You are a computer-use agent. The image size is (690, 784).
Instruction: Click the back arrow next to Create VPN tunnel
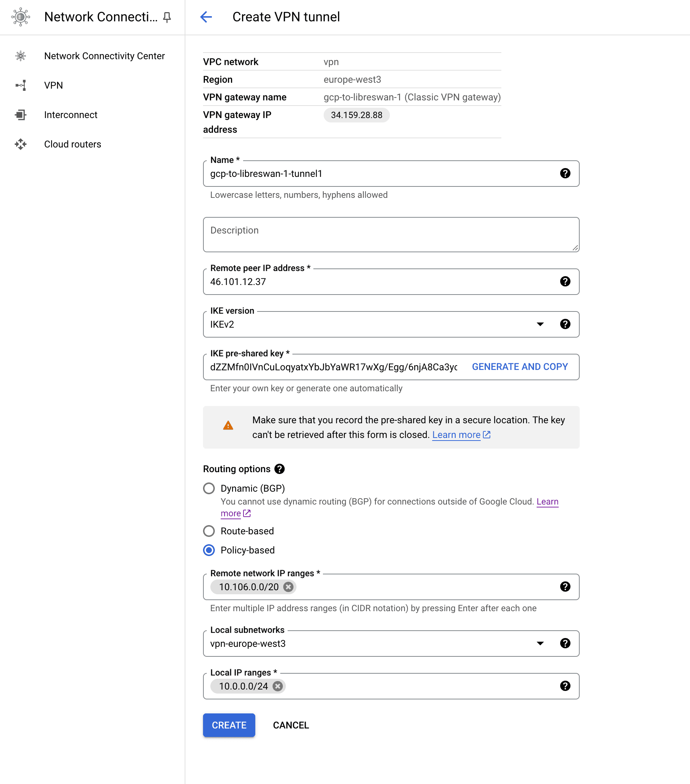coord(206,17)
